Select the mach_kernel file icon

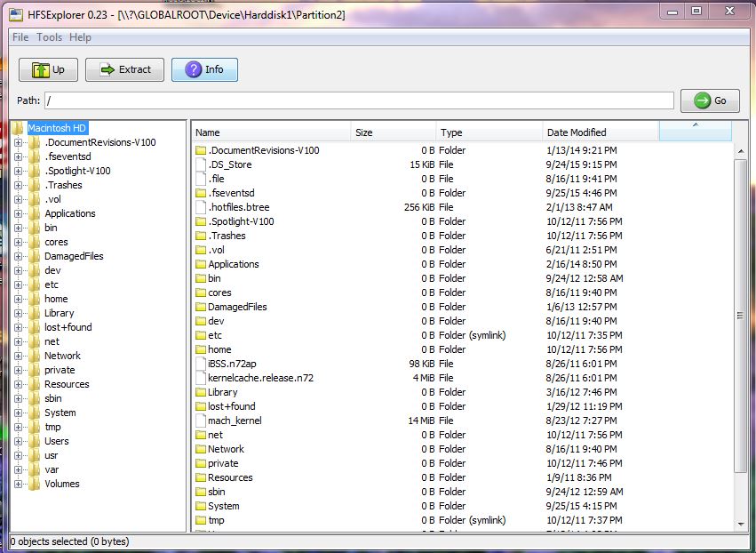coord(200,421)
